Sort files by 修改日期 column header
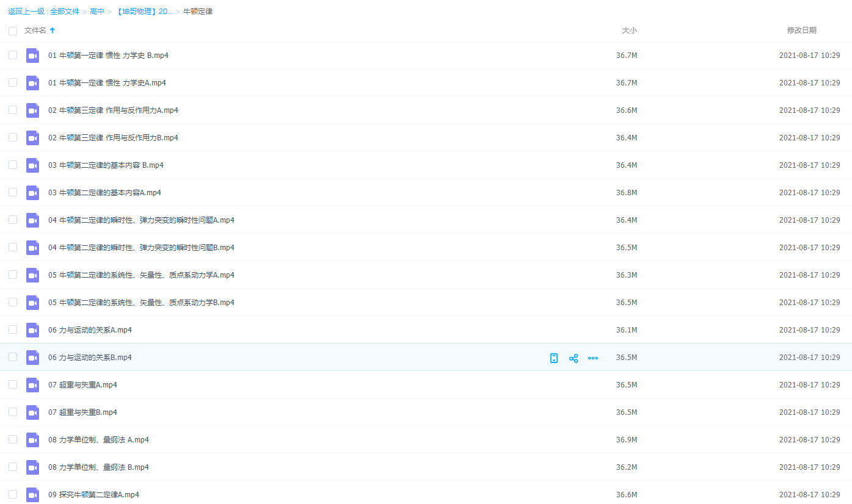852x504 pixels. click(801, 31)
